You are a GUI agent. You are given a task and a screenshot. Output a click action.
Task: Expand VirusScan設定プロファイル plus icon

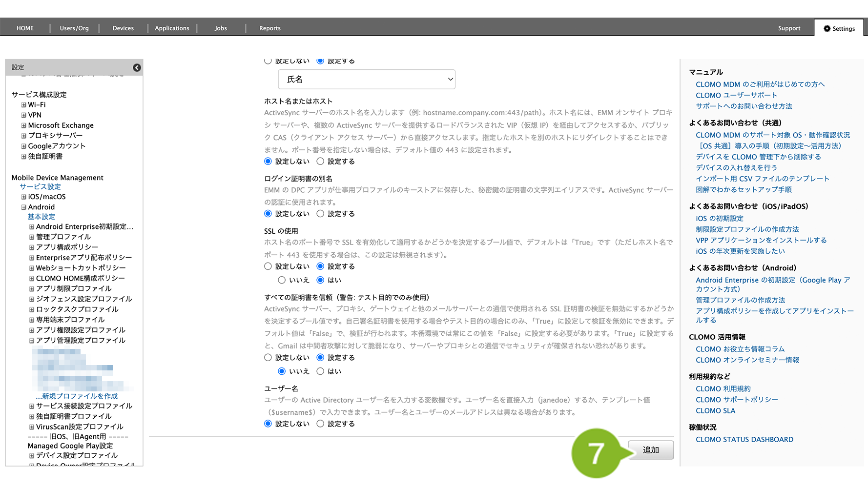click(x=32, y=427)
